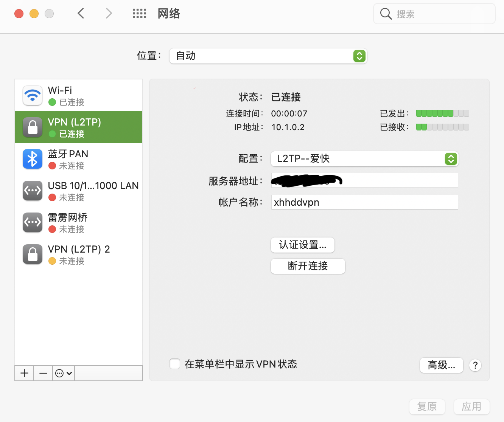Open the 配置 L2TP--爱快 dropdown

pos(365,159)
